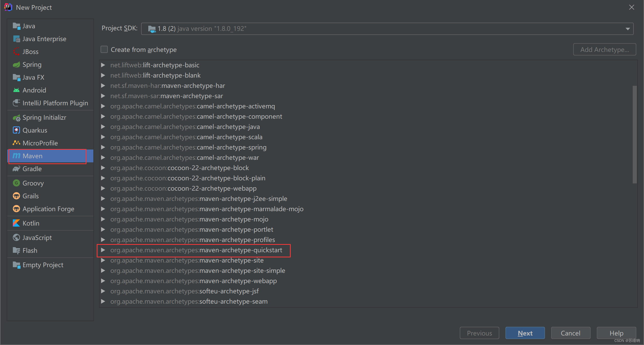Click the Grails icon
Viewport: 644px width, 345px height.
click(16, 196)
